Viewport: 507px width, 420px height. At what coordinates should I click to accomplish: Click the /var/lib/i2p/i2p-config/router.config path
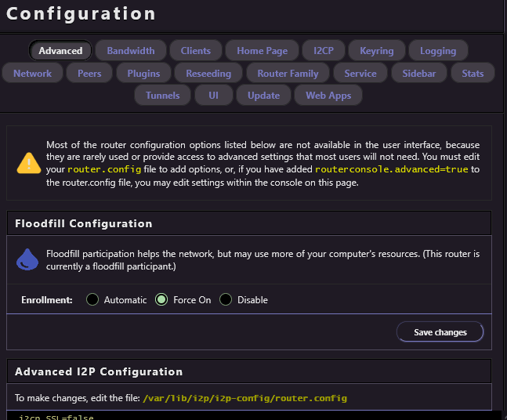click(x=244, y=398)
